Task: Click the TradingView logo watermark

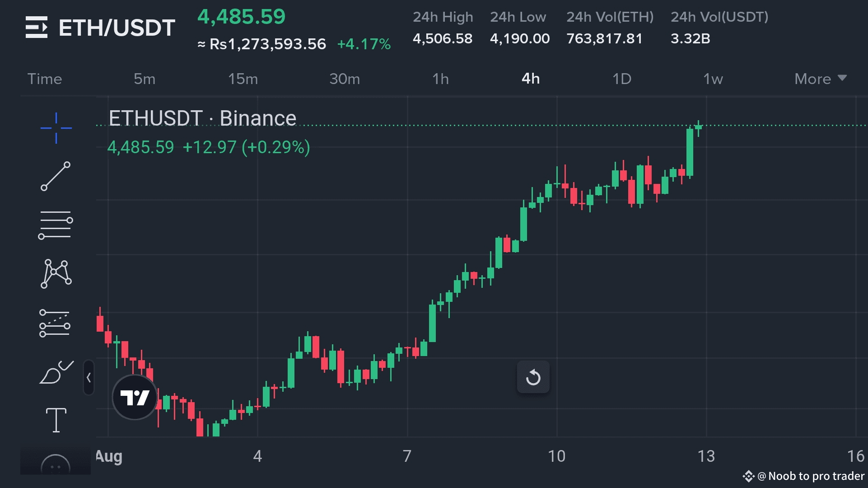Action: point(134,398)
